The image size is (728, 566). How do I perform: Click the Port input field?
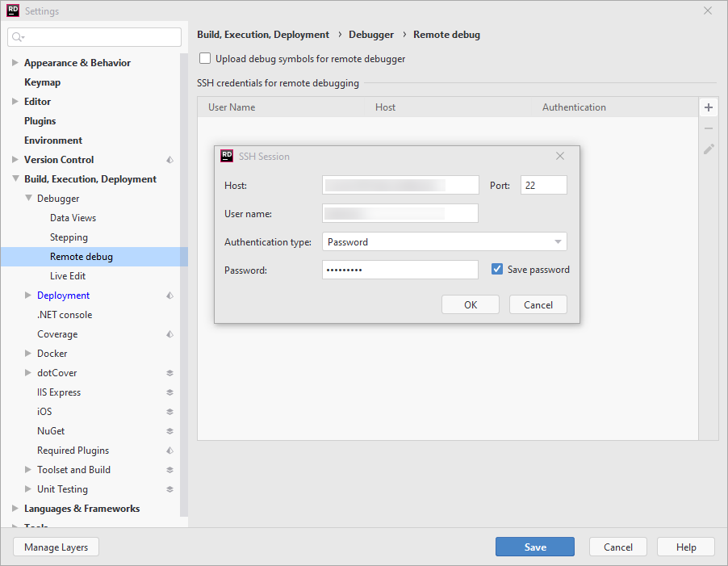(x=543, y=185)
